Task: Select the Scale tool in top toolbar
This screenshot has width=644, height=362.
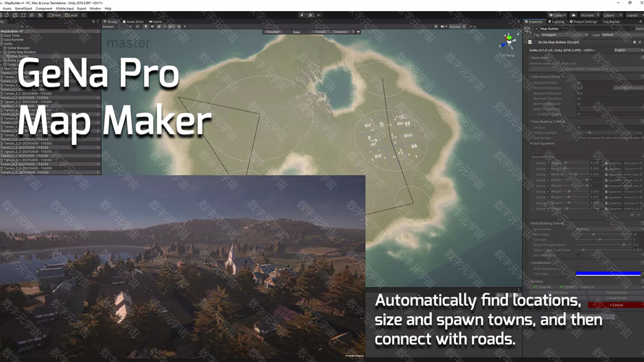Action: click(x=15, y=15)
